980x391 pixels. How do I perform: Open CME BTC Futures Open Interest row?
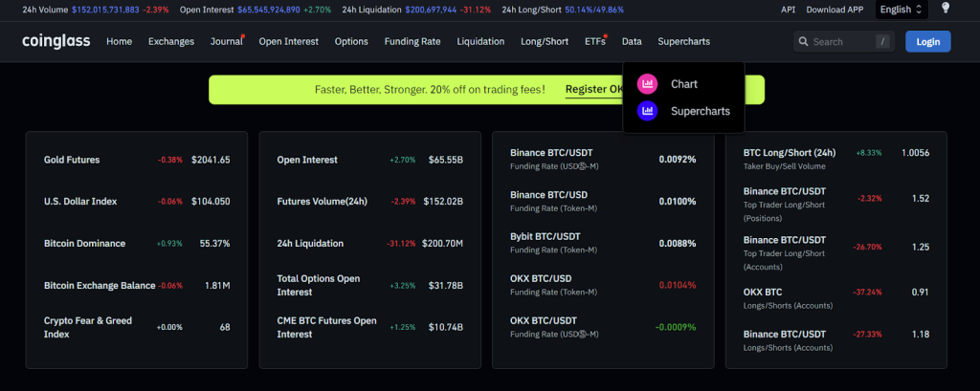click(370, 327)
